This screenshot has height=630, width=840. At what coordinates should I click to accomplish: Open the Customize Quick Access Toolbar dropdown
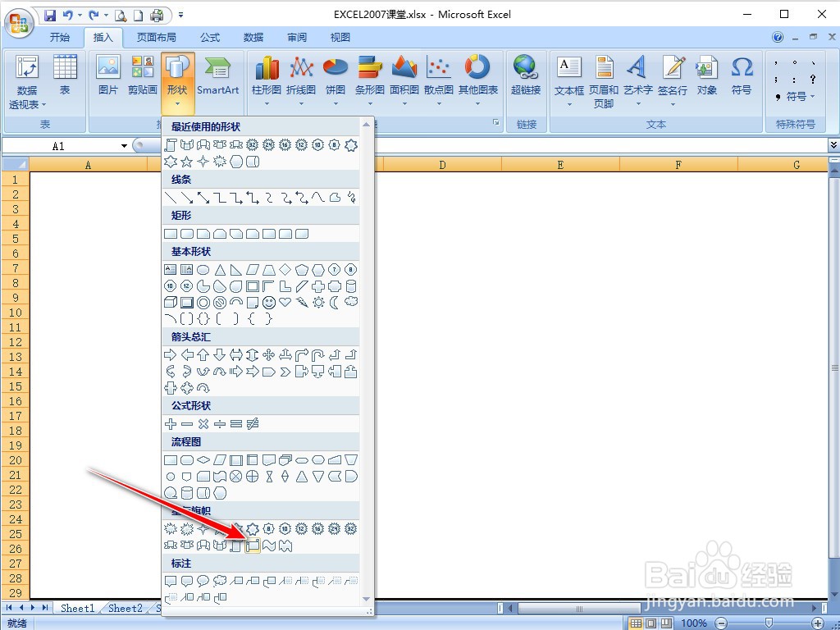pos(180,15)
